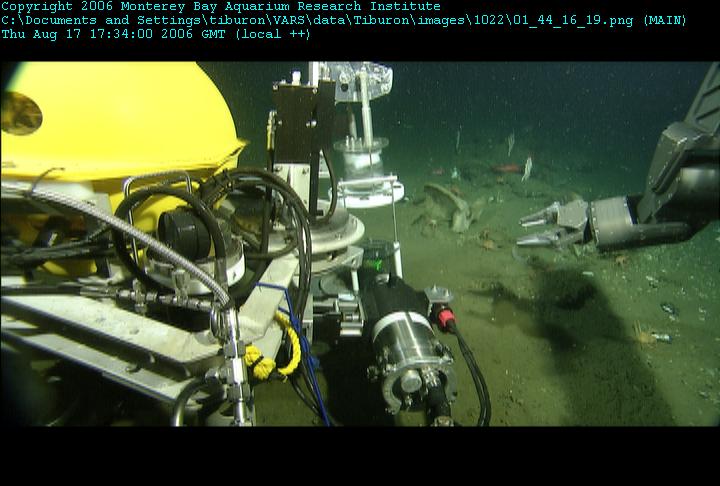
Task: Select the white sea pen in the background
Action: pyautogui.click(x=527, y=169)
